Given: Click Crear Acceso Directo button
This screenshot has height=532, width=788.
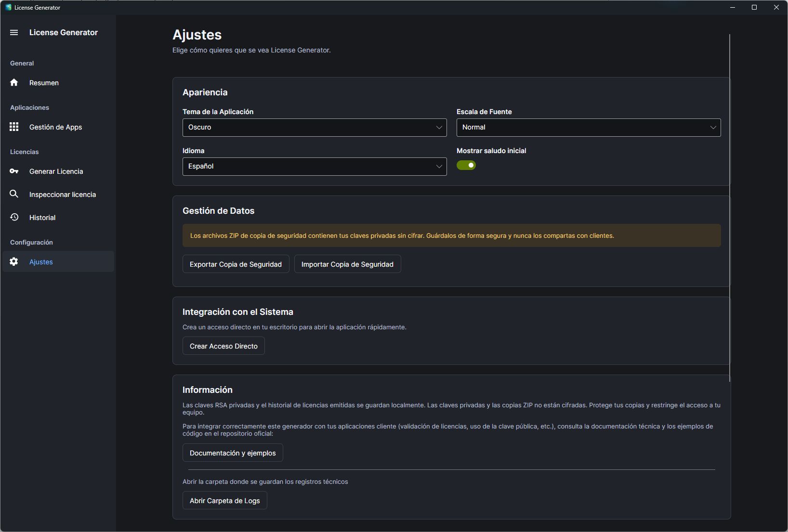Looking at the screenshot, I should pos(223,346).
